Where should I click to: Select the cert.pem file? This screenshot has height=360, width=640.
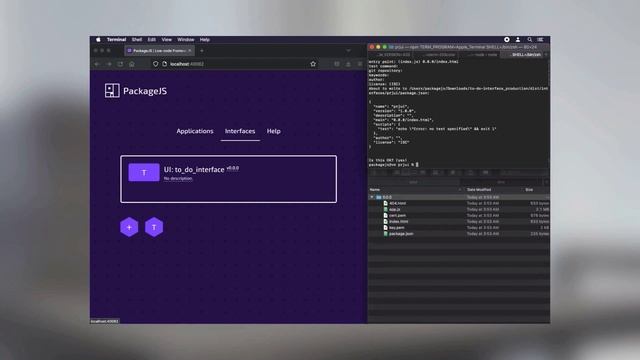coord(397,215)
